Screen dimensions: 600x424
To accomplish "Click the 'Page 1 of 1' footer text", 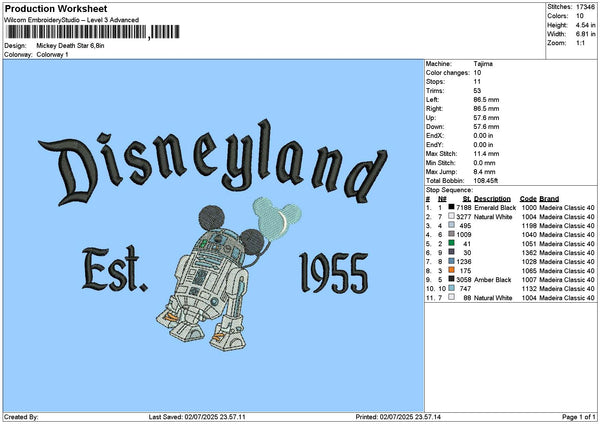I will pyautogui.click(x=579, y=417).
